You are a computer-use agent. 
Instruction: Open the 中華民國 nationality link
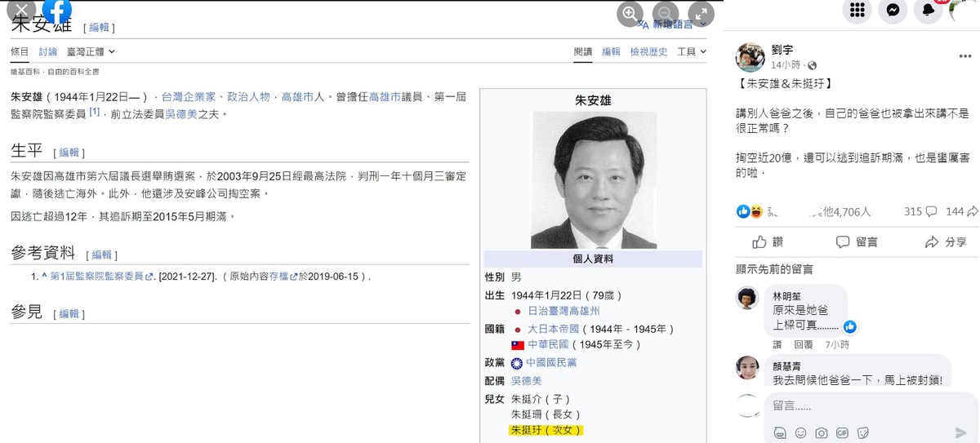tap(549, 345)
